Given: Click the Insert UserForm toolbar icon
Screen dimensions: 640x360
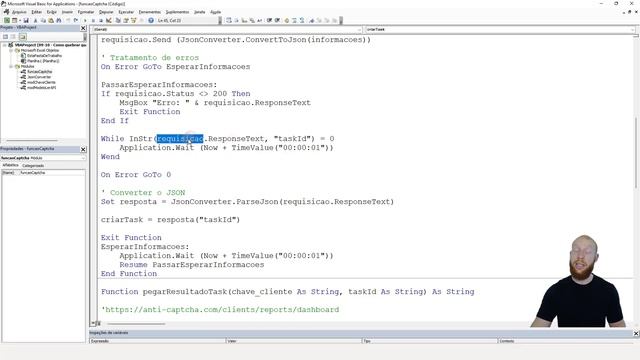Looking at the screenshot, I should 14,20.
